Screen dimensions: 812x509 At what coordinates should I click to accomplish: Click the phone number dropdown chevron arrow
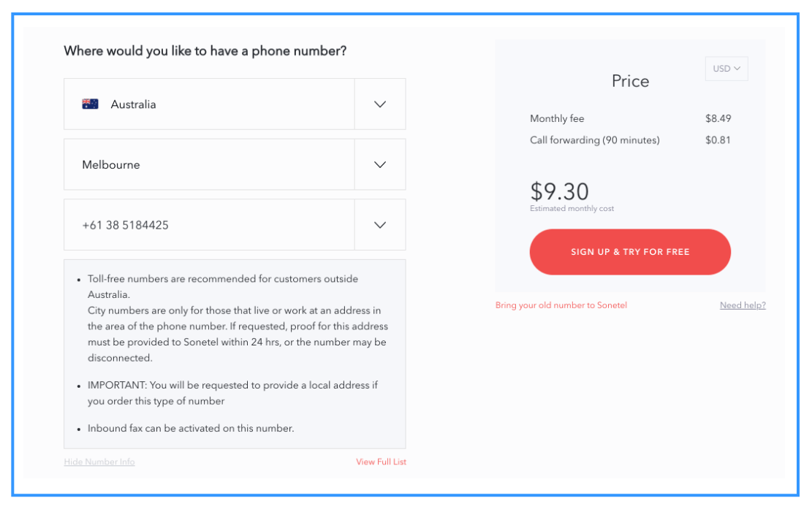(380, 224)
